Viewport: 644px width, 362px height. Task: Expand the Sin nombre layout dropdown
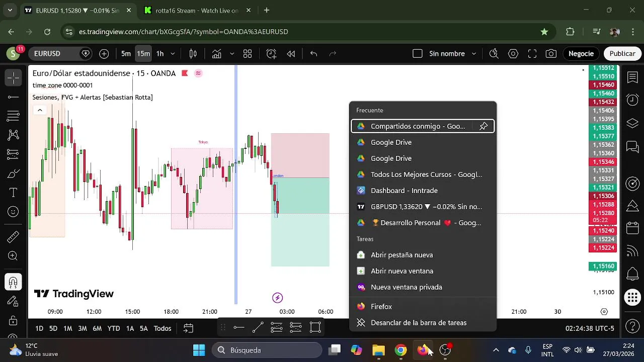tap(474, 54)
